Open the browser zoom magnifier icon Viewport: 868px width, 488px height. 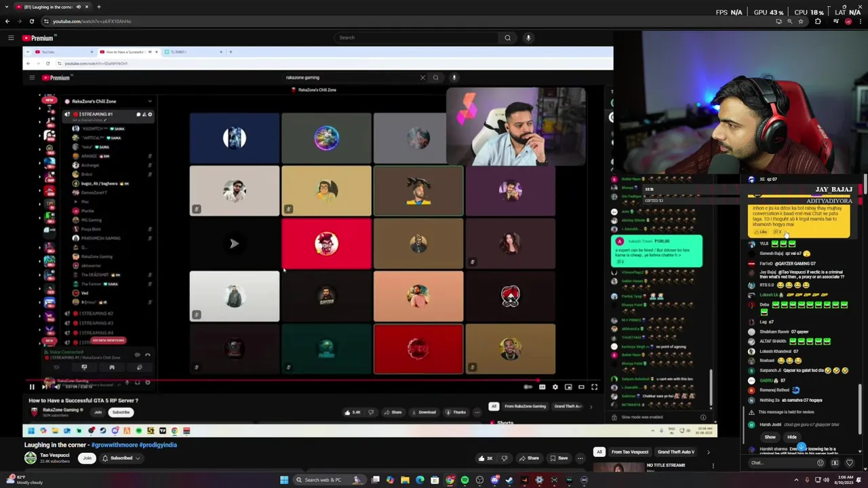tap(789, 21)
